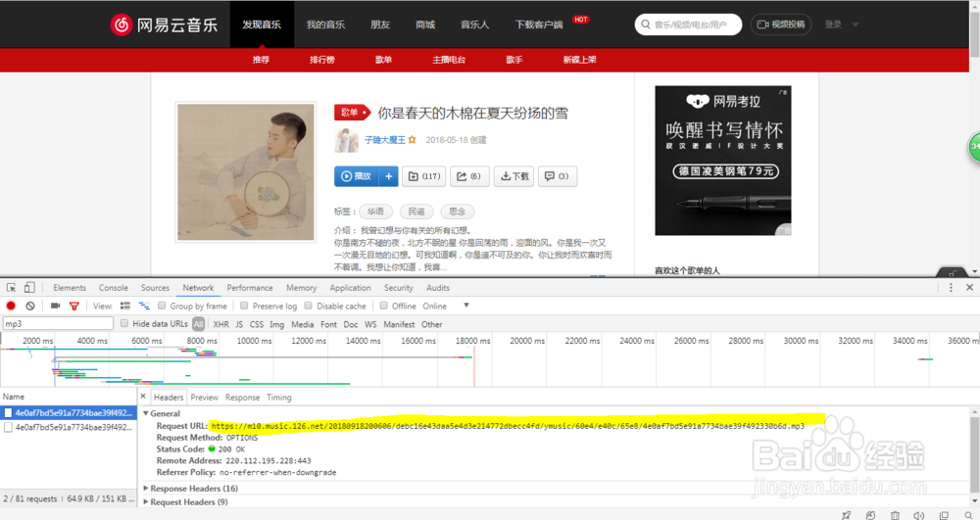980x520 pixels.
Task: Click the filter input containing mp3
Action: point(58,323)
